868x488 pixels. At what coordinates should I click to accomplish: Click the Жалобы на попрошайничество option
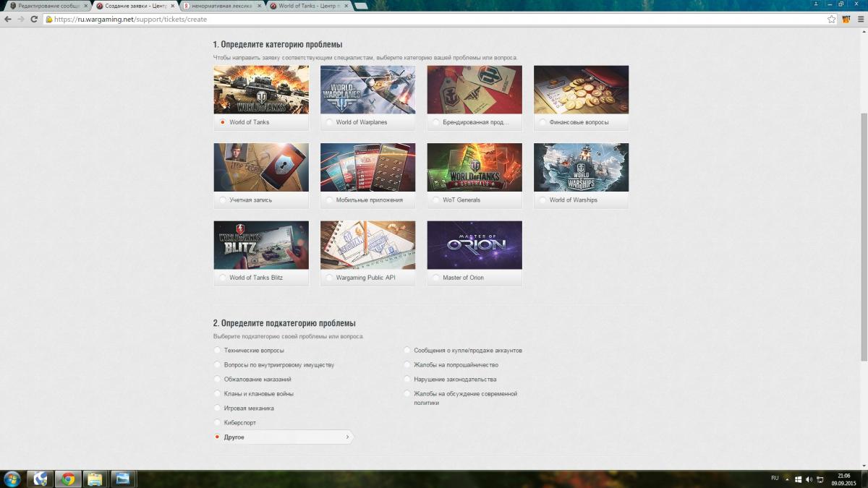407,365
